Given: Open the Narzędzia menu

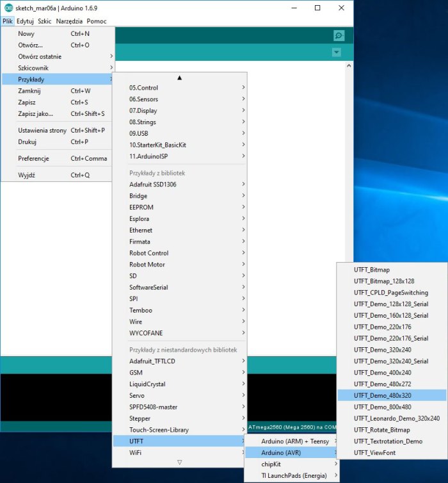Looking at the screenshot, I should click(69, 21).
